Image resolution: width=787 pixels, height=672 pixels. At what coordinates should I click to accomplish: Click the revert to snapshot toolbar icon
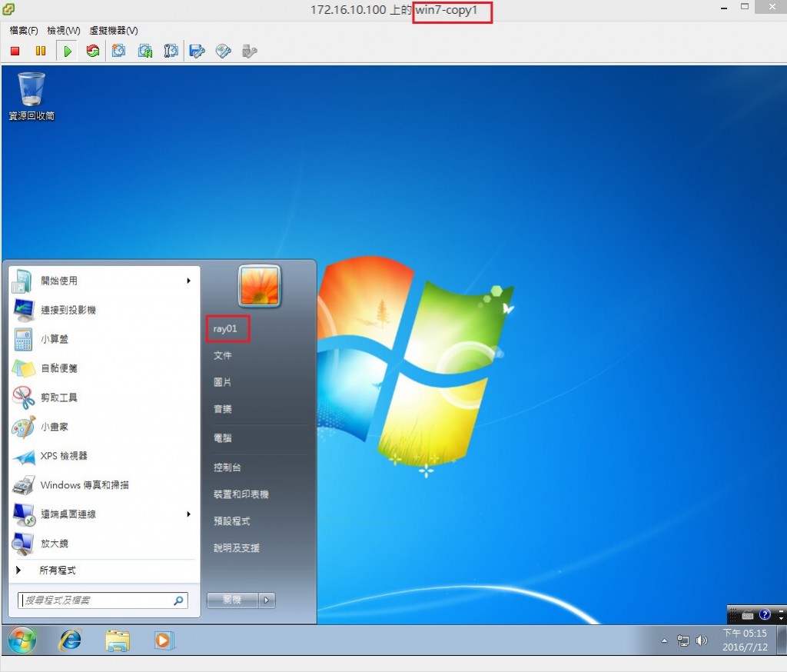point(145,51)
